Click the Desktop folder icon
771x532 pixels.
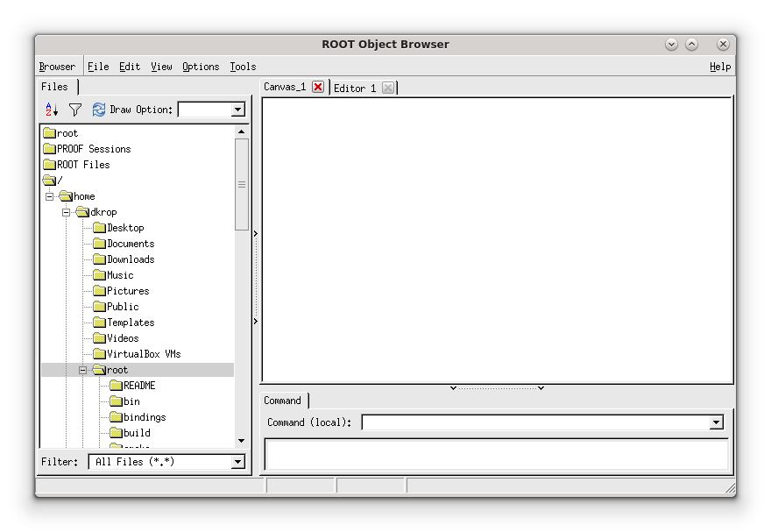click(100, 228)
